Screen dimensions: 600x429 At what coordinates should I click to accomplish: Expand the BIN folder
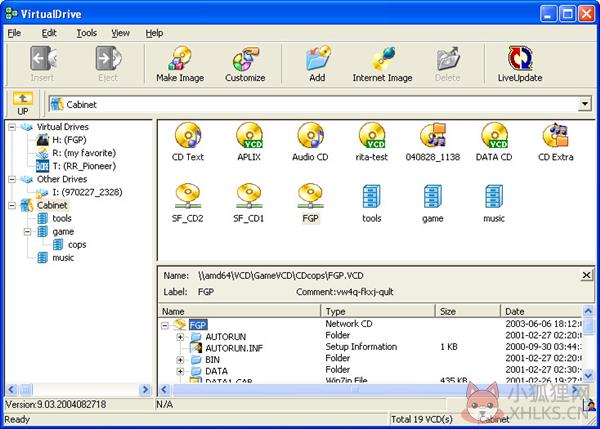click(180, 360)
